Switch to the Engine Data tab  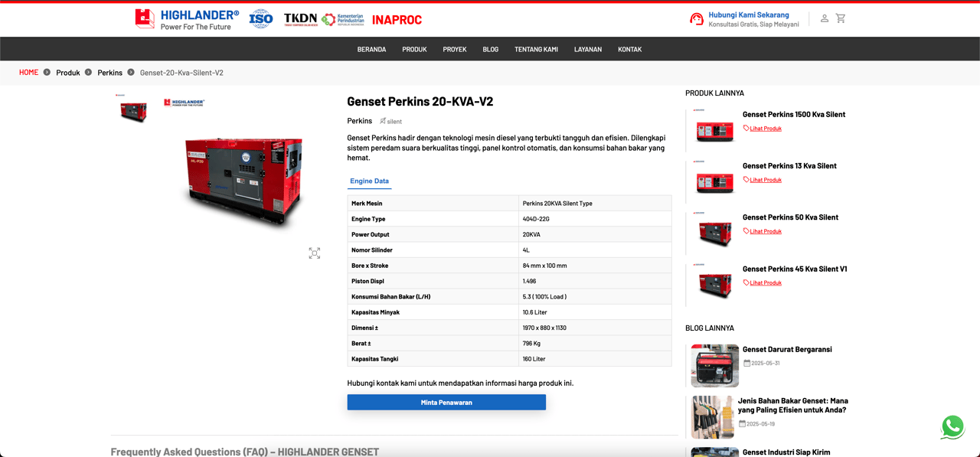coord(369,181)
